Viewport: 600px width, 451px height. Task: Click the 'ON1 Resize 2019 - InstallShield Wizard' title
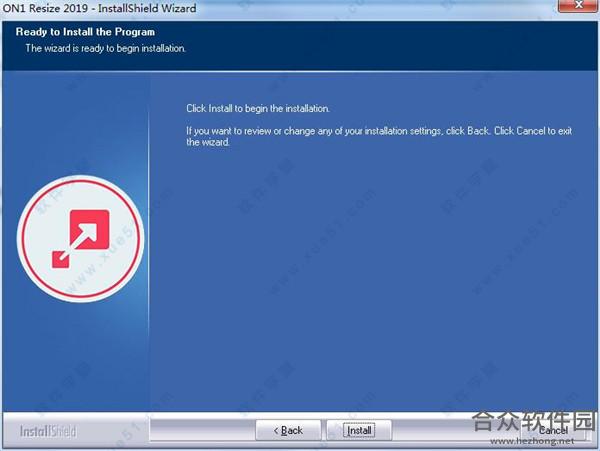[x=99, y=8]
